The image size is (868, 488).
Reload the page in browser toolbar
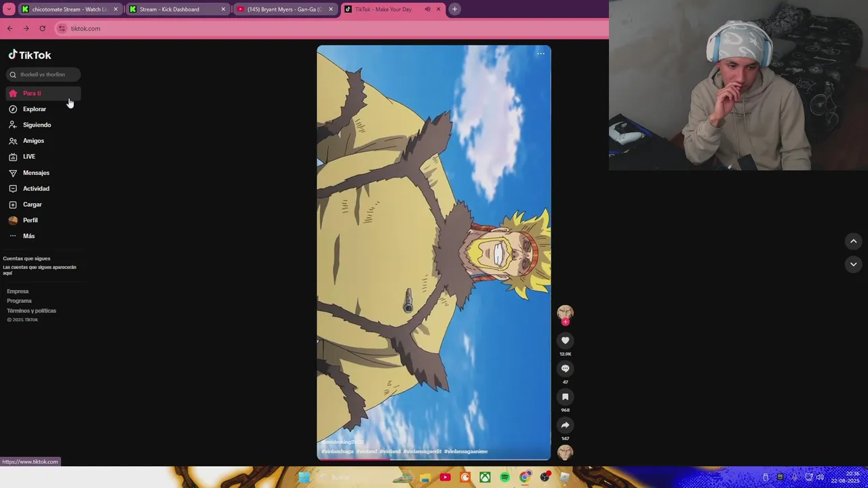42,28
